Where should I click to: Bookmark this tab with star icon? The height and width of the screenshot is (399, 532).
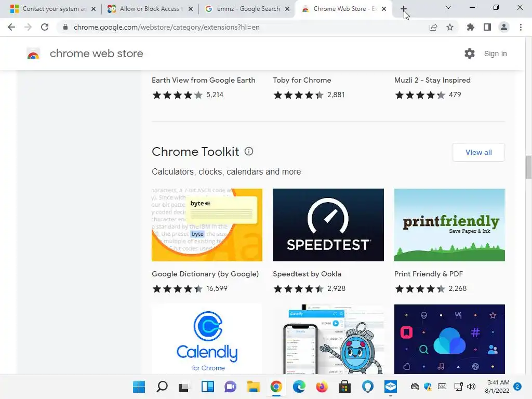[x=449, y=27]
